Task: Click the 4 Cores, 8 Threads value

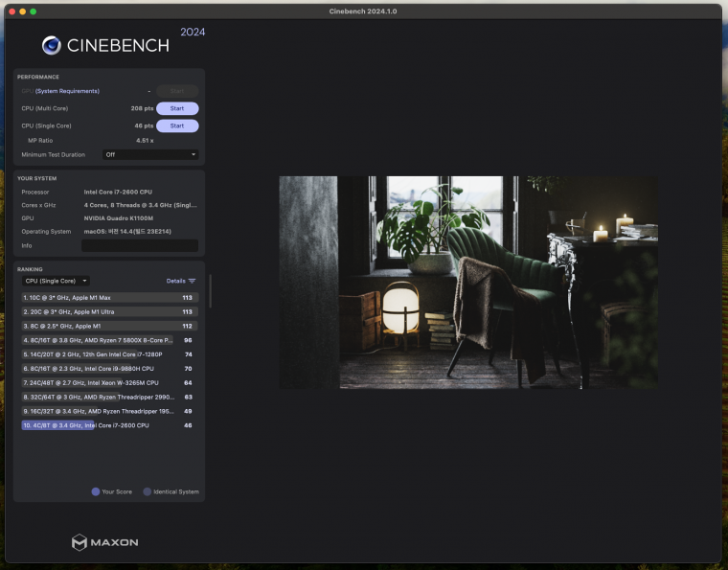Action: pyautogui.click(x=140, y=205)
